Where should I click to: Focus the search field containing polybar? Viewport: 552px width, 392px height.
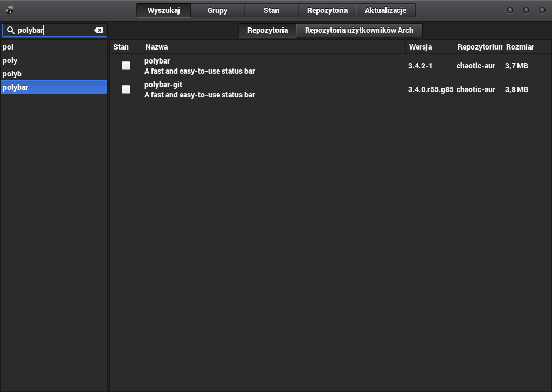pos(54,30)
